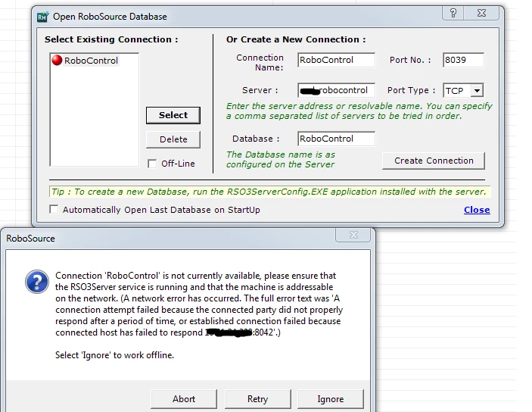Close the Open RoboSource Database window
This screenshot has height=412, width=532.
[x=481, y=13]
